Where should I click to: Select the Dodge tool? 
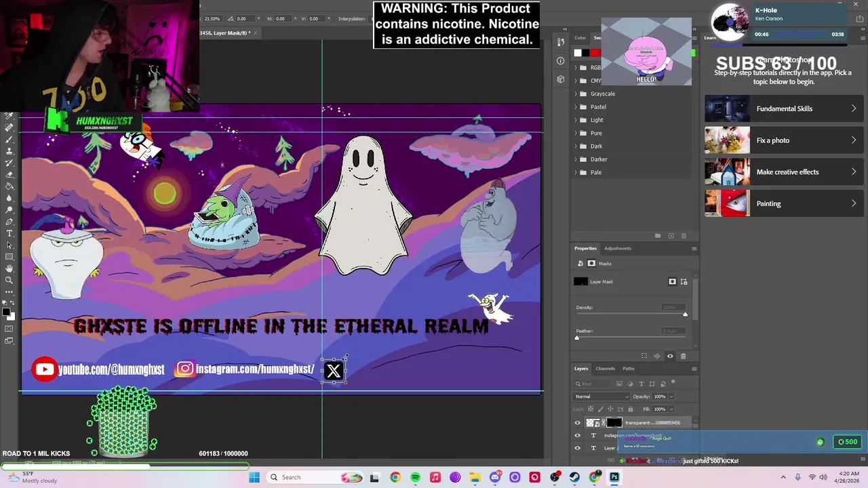[9, 209]
